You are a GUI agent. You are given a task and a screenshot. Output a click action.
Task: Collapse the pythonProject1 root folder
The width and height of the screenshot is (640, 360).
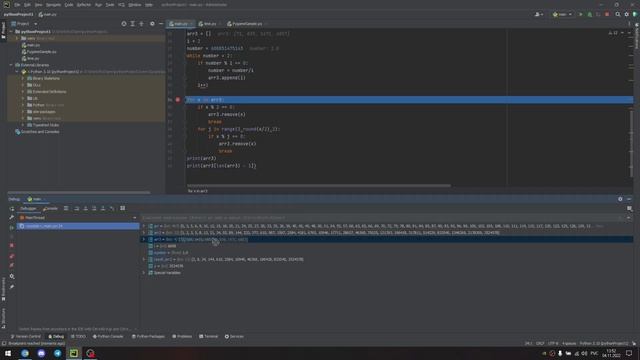click(11, 31)
